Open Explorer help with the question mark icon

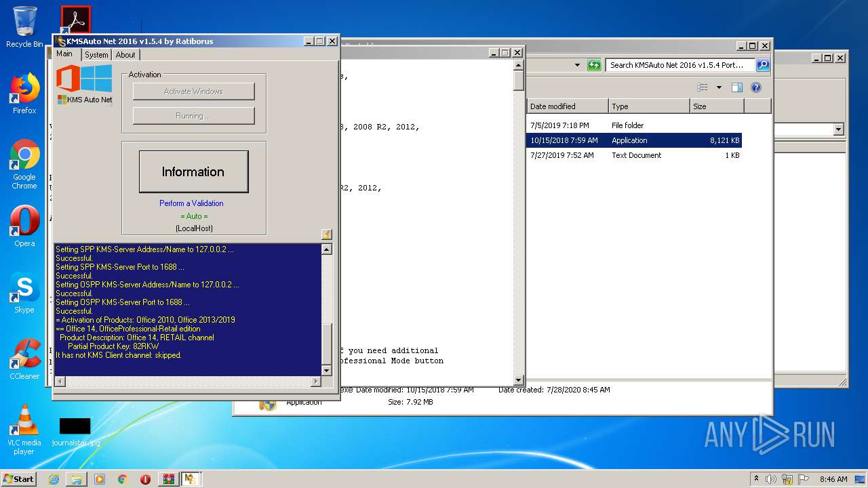point(756,87)
